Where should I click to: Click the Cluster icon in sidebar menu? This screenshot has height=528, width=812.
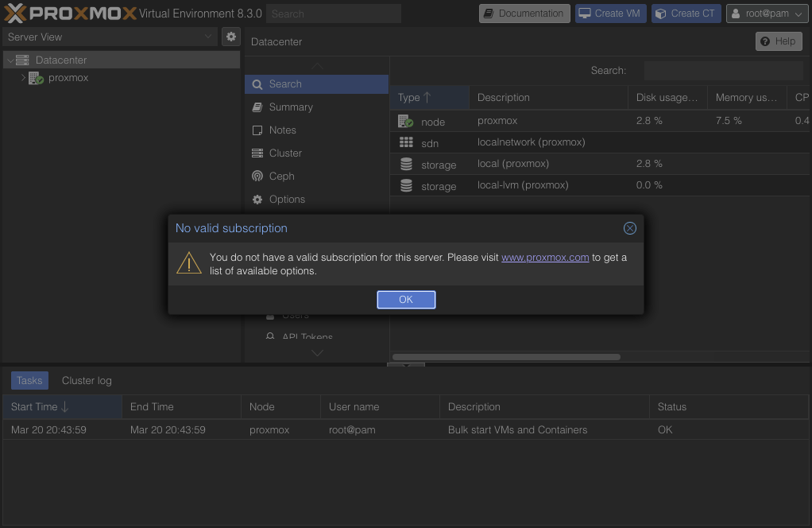point(257,153)
